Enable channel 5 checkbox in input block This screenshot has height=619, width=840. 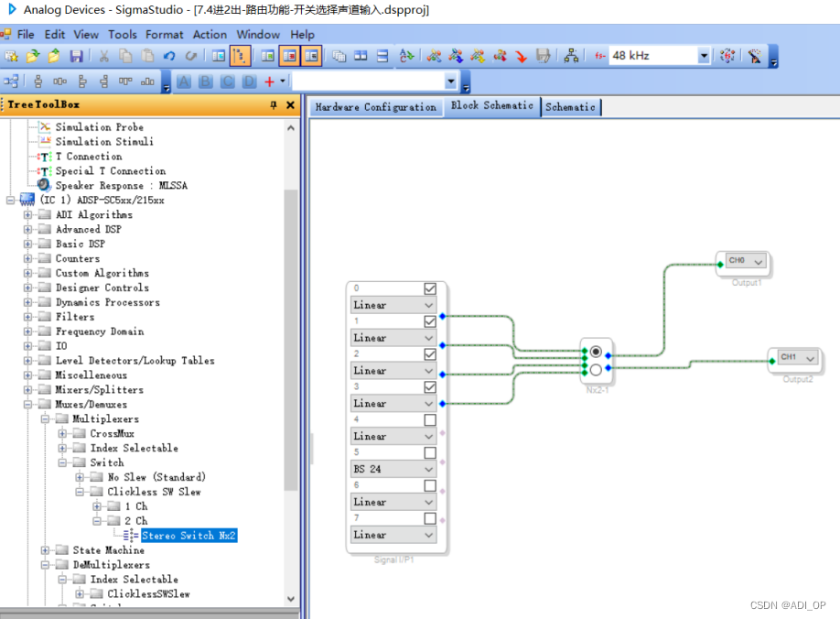point(430,453)
